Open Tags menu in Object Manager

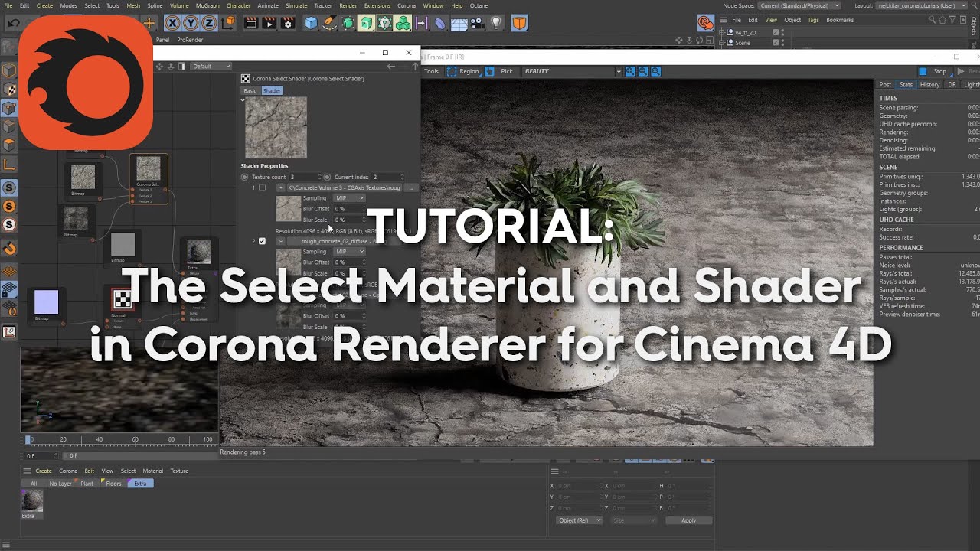813,20
